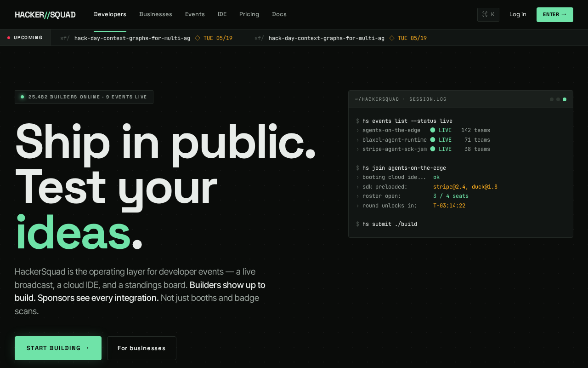Viewport: 588px width, 368px height.
Task: Click the START BUILDING button
Action: pos(58,348)
